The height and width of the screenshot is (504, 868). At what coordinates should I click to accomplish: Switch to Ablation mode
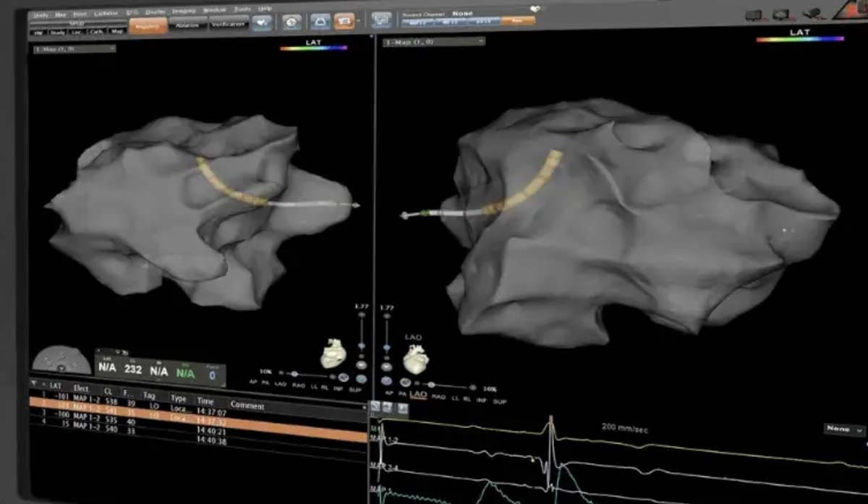click(x=188, y=25)
